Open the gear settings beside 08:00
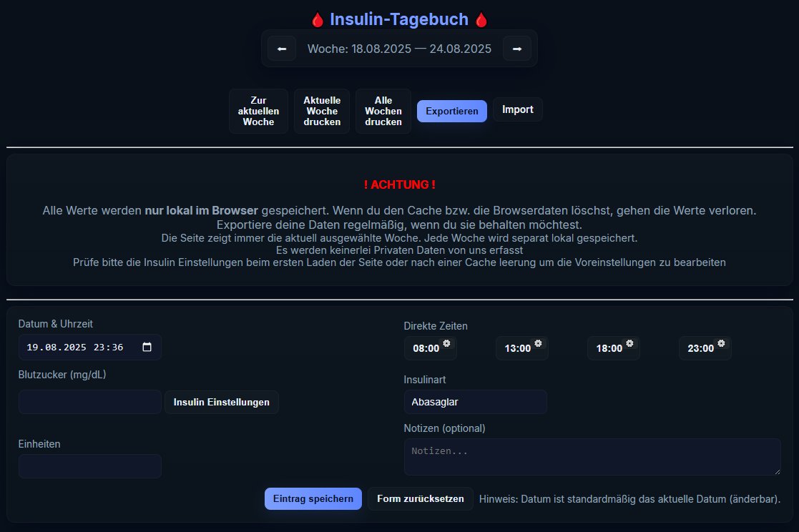The height and width of the screenshot is (532, 799). click(x=447, y=343)
